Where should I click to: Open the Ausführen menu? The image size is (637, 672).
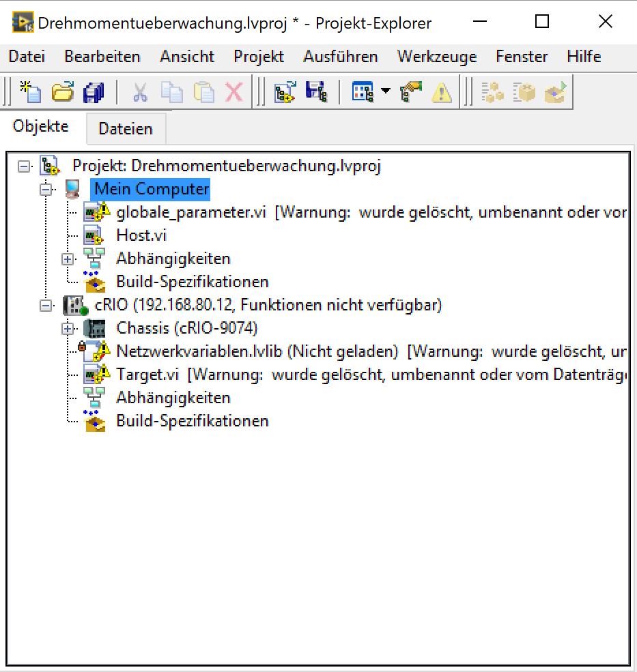coord(341,57)
